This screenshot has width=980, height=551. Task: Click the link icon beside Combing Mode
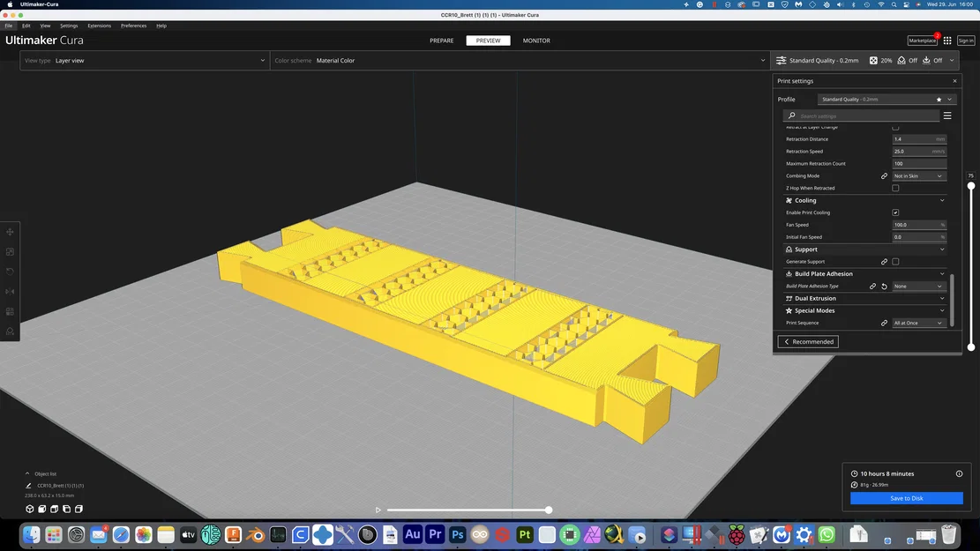[x=885, y=176]
